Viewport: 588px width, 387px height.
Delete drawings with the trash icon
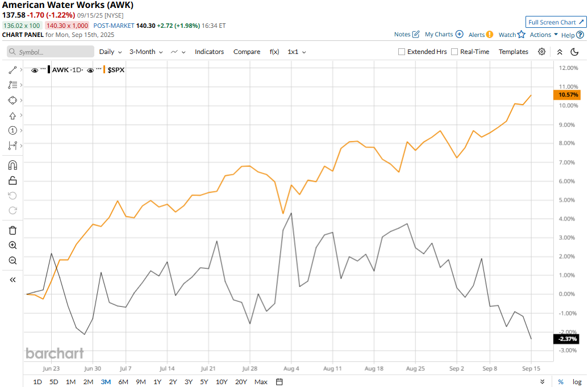point(12,230)
